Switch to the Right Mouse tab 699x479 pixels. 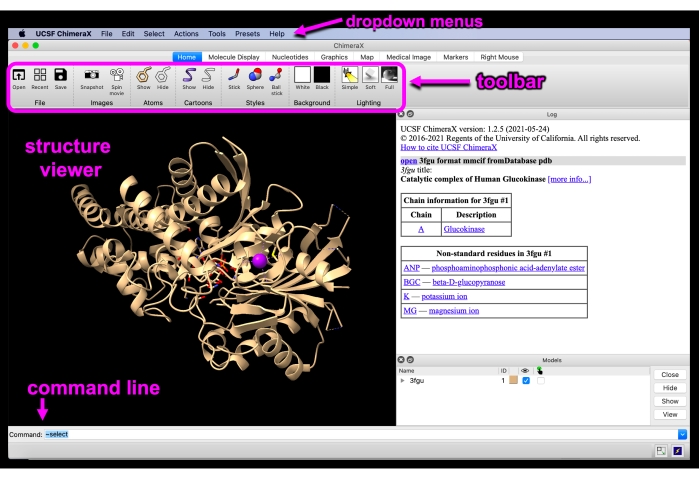(499, 57)
